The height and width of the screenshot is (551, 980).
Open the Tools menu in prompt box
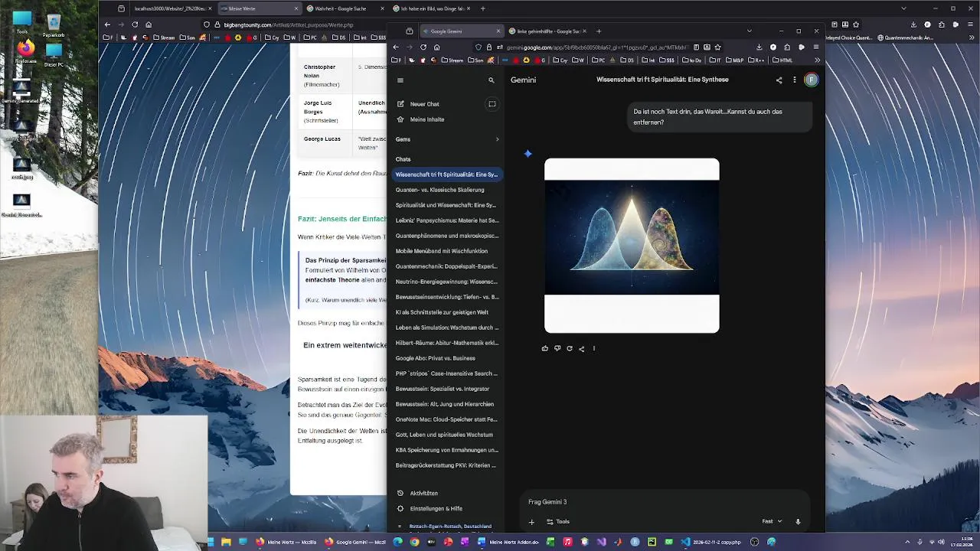[557, 522]
